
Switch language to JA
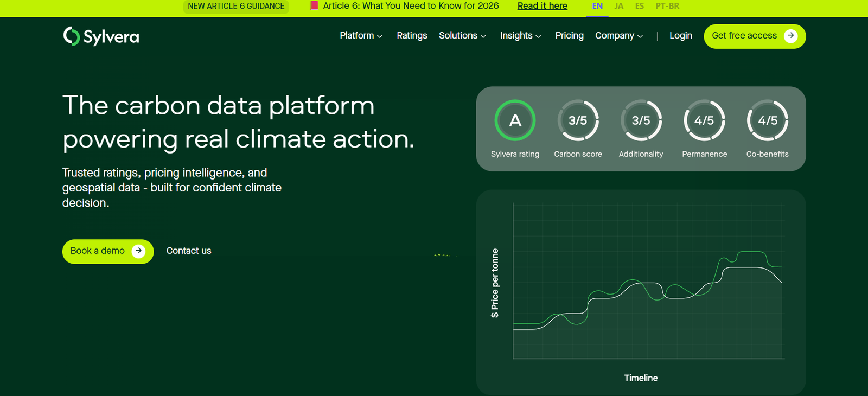tap(618, 6)
